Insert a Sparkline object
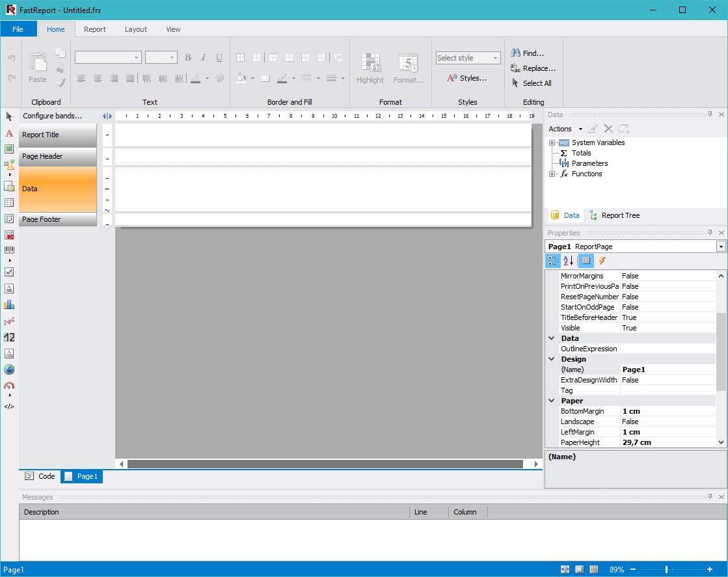 (x=9, y=321)
